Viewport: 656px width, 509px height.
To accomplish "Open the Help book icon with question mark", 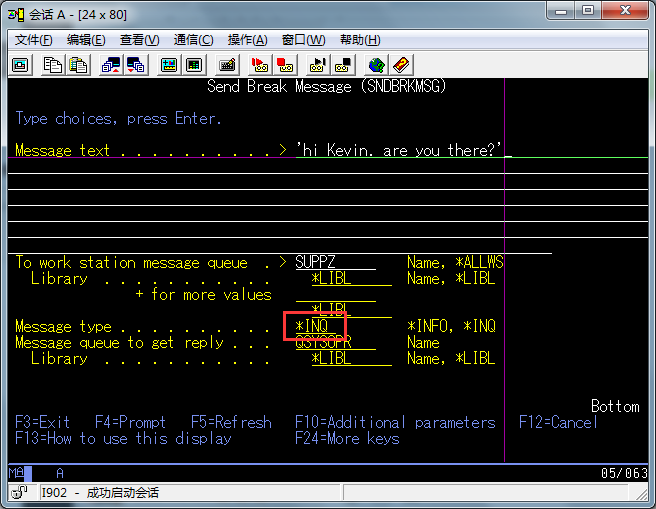I will pos(401,65).
